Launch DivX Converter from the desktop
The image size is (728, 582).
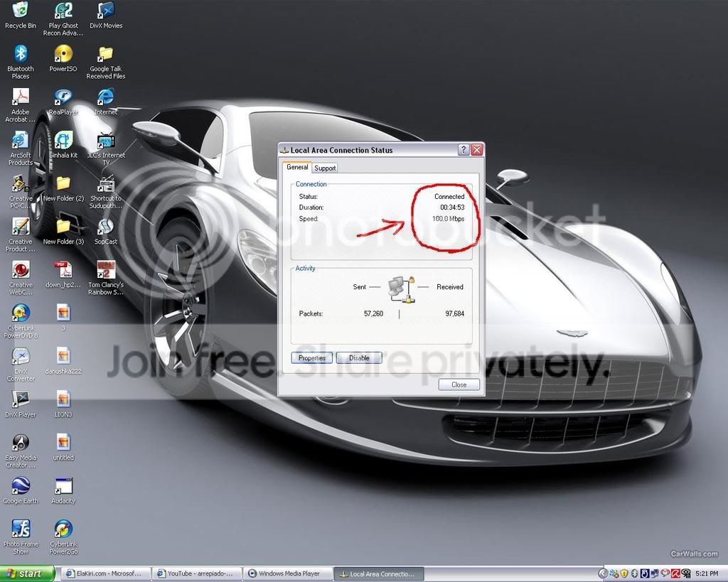[x=21, y=364]
